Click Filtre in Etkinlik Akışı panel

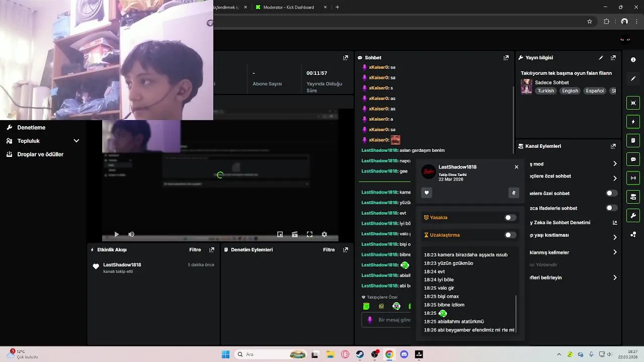pyautogui.click(x=195, y=250)
